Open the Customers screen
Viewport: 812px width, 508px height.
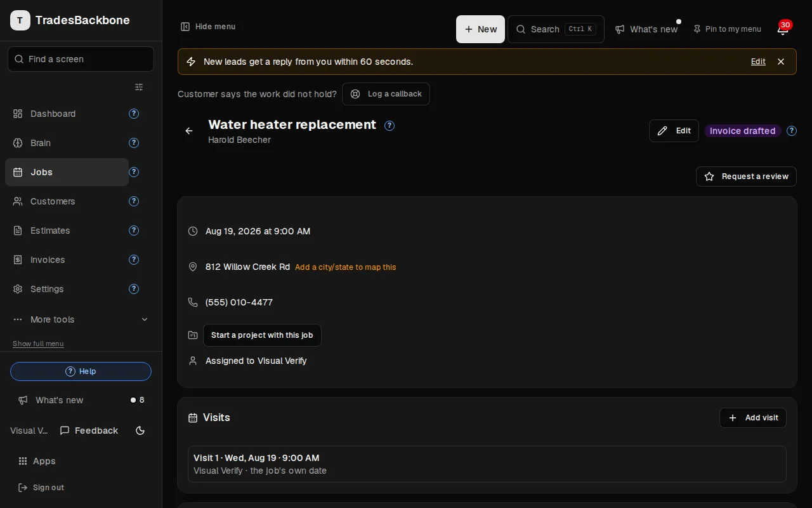click(x=67, y=201)
